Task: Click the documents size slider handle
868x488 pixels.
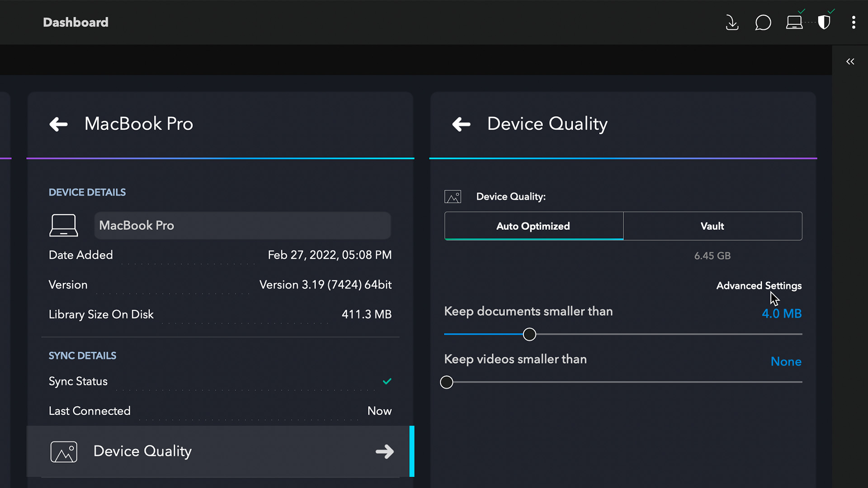Action: (x=529, y=334)
